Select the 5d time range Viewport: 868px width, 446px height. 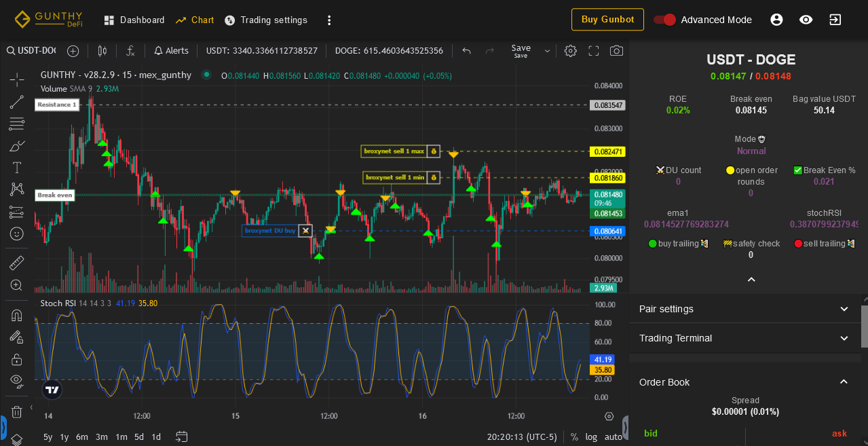139,437
